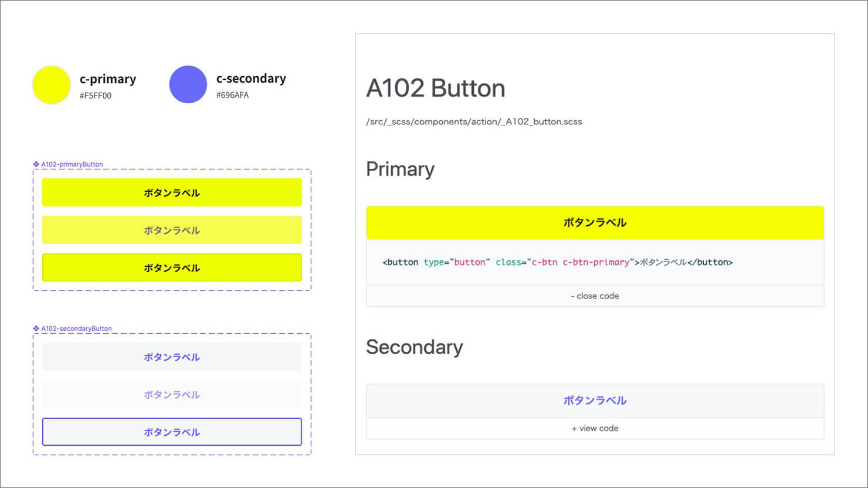Click the first yellow primary button variant
The width and height of the screenshot is (868, 488).
(172, 192)
